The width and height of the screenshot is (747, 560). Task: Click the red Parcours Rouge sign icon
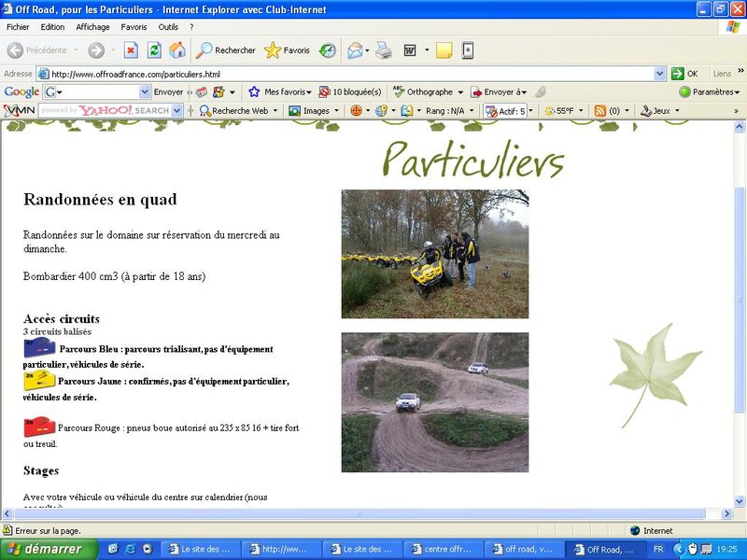pyautogui.click(x=39, y=427)
